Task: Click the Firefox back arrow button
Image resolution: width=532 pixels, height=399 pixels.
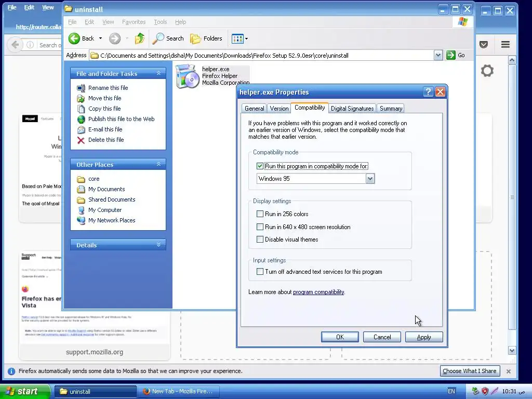Action: coord(15,45)
